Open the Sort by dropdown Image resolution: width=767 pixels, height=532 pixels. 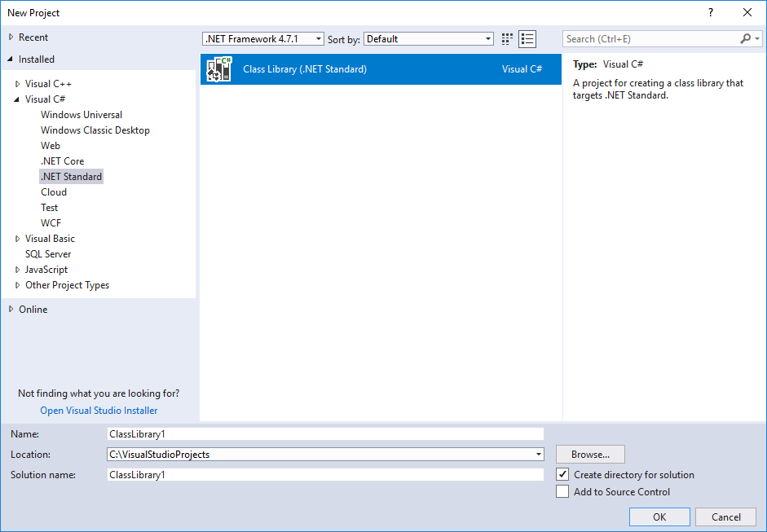coord(487,38)
